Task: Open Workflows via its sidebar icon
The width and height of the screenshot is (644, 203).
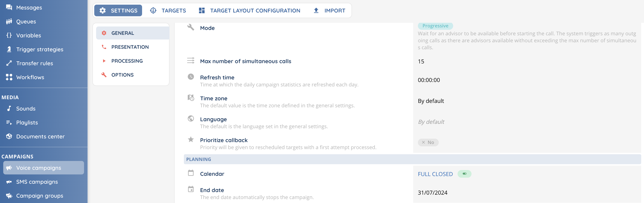Action: pyautogui.click(x=9, y=77)
